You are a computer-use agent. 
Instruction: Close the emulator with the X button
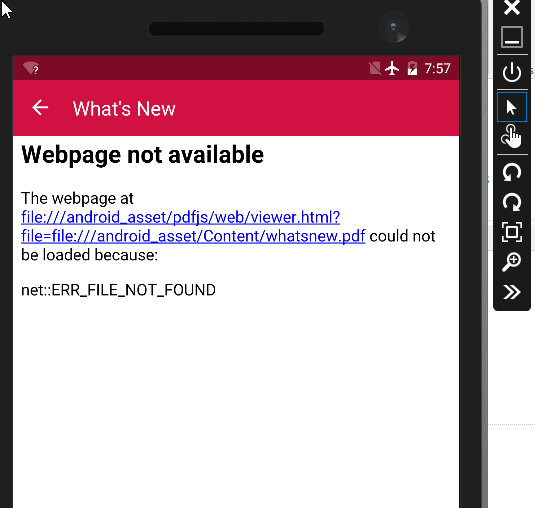512,7
